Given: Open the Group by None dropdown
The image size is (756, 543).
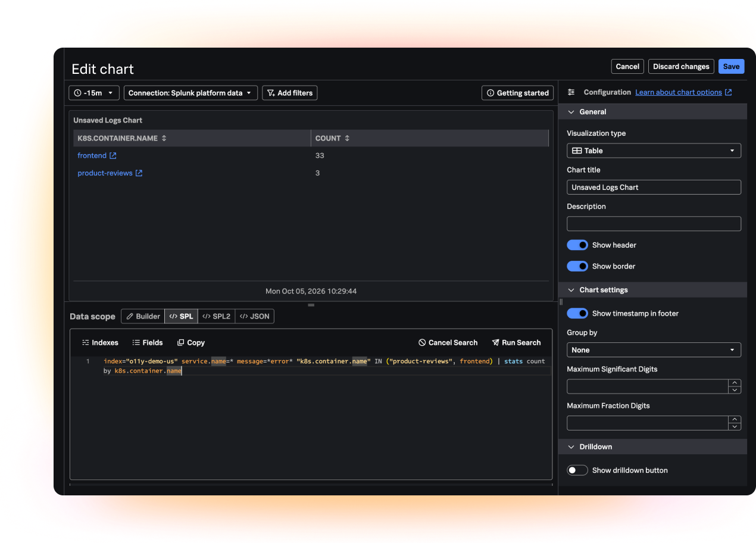Looking at the screenshot, I should click(x=654, y=350).
